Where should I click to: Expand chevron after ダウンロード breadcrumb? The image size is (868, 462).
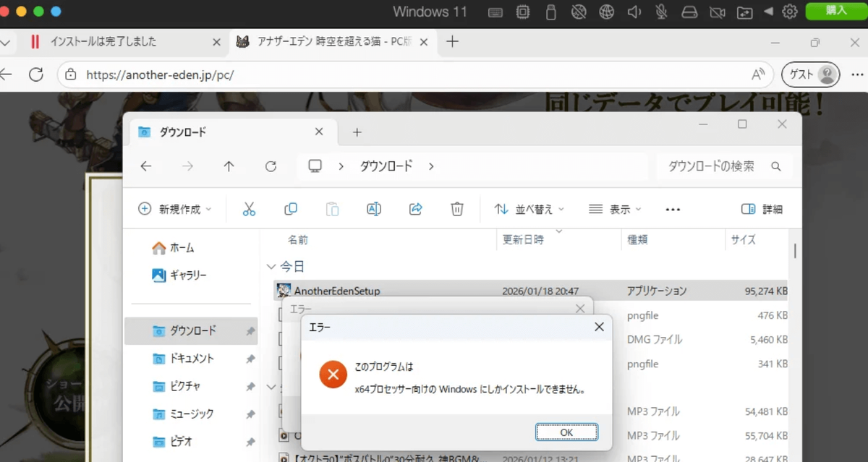click(431, 166)
